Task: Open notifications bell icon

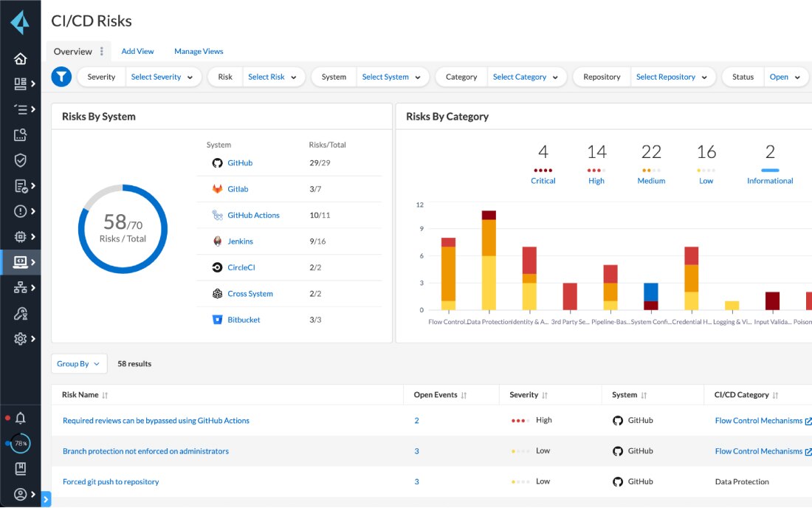Action: click(x=20, y=418)
